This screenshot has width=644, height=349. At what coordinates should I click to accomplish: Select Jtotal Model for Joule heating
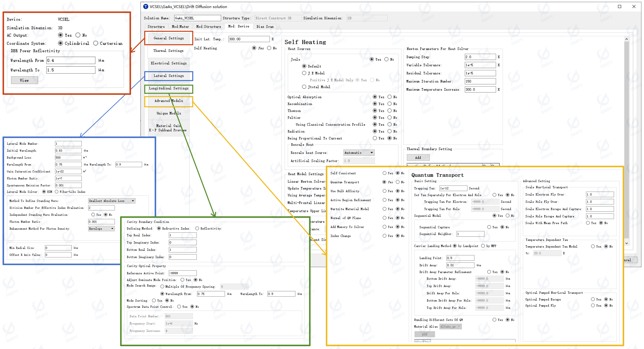[x=304, y=87]
